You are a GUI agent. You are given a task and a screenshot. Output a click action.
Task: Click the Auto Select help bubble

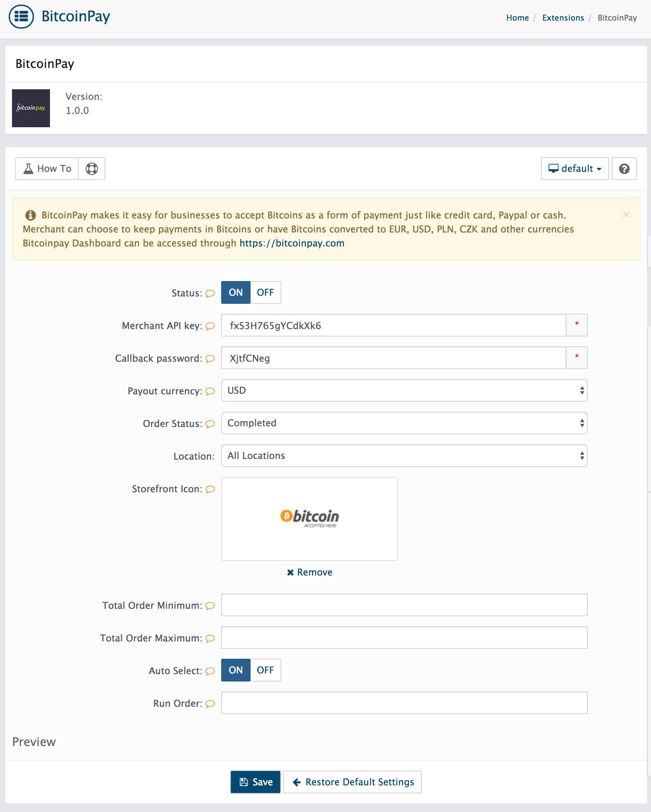tap(210, 671)
